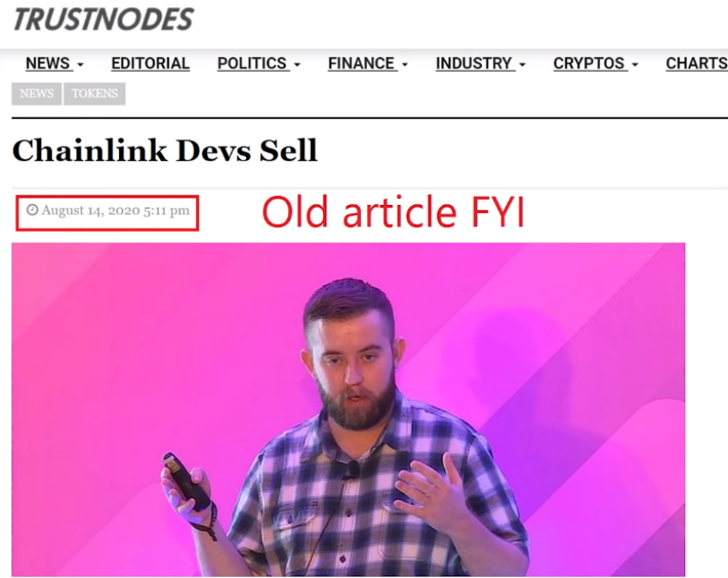Expand the News dropdown arrow

point(81,65)
